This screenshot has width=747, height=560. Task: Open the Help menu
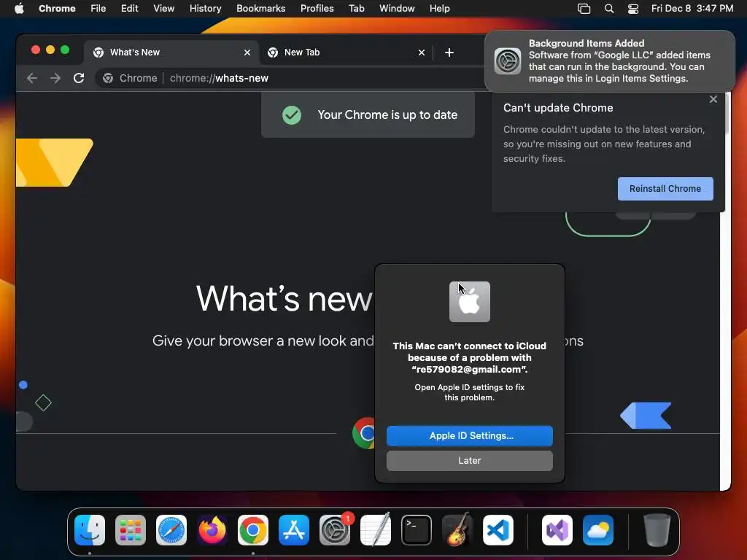coord(440,9)
